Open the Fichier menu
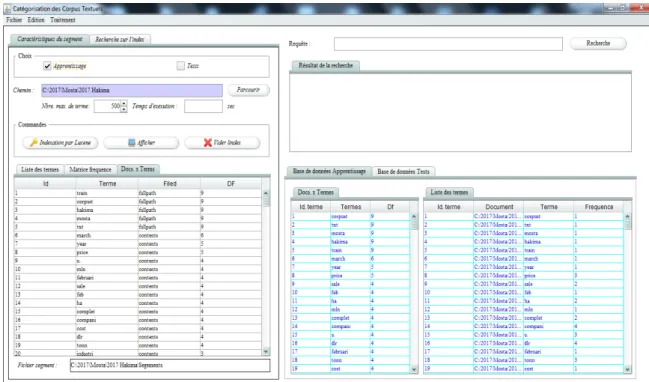 click(x=14, y=20)
